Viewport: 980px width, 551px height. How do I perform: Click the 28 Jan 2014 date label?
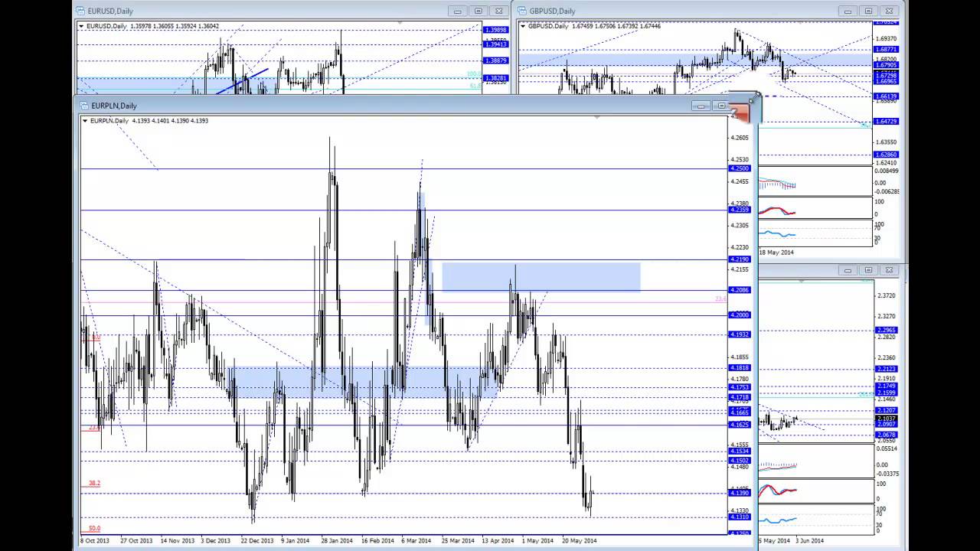point(337,540)
